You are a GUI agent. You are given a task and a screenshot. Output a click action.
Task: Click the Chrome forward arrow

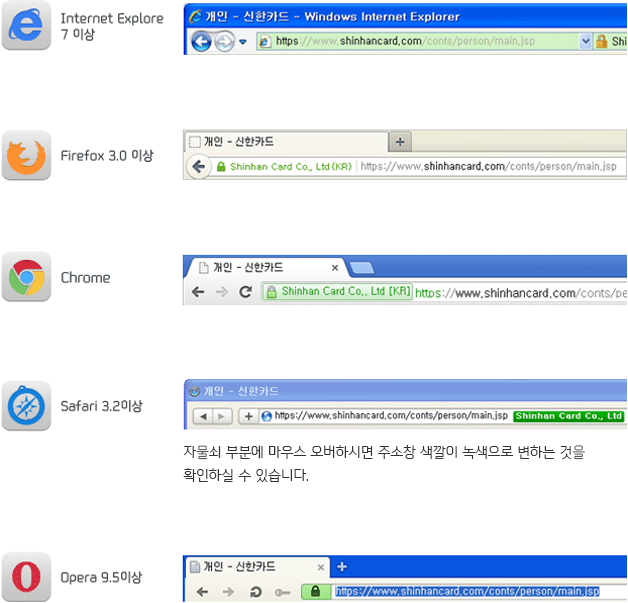point(221,292)
